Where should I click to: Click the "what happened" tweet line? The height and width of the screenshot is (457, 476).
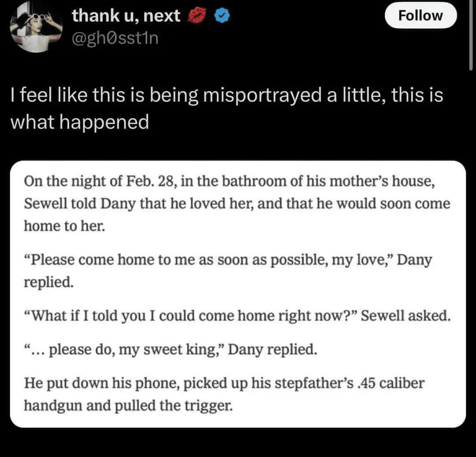pyautogui.click(x=79, y=122)
